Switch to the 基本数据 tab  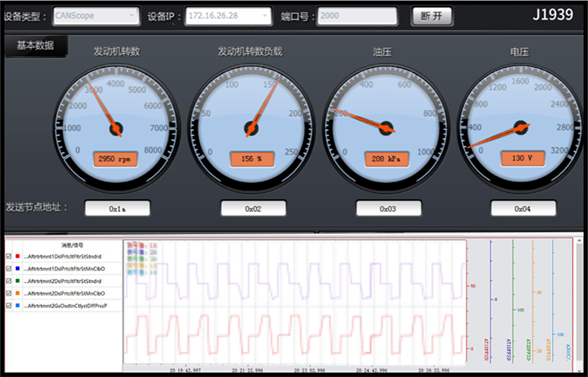coord(35,46)
